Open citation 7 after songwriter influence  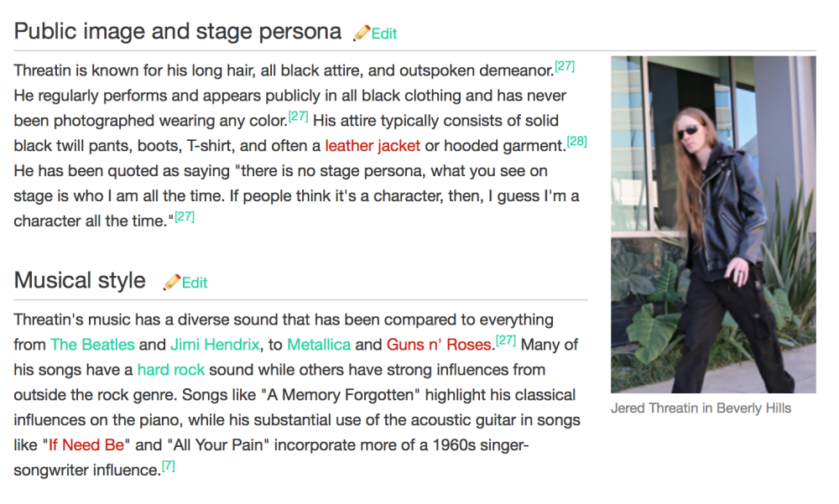(x=168, y=466)
